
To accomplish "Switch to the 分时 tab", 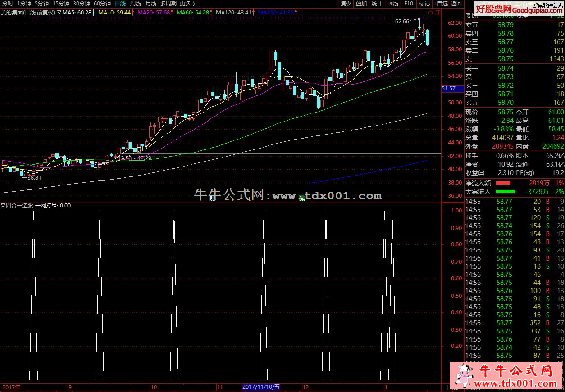I will click(x=7, y=3).
